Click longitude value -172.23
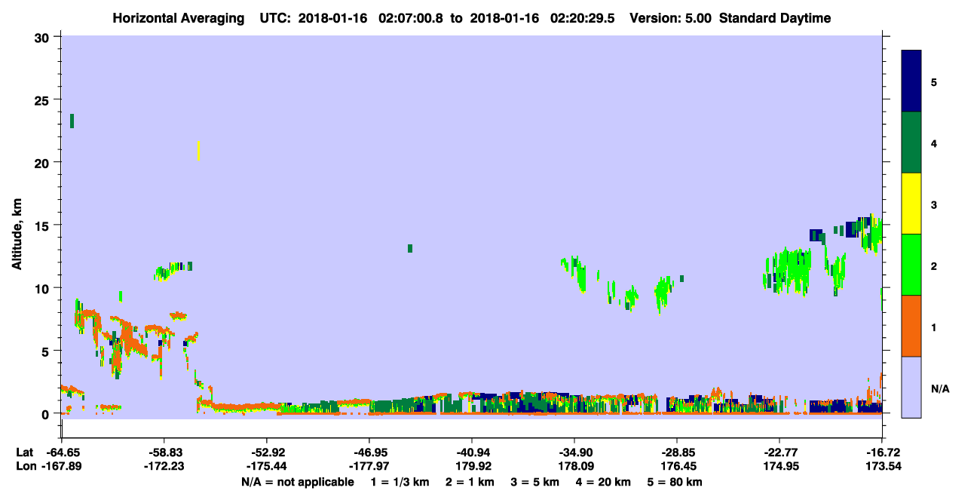This screenshot has height=503, width=980. click(164, 465)
